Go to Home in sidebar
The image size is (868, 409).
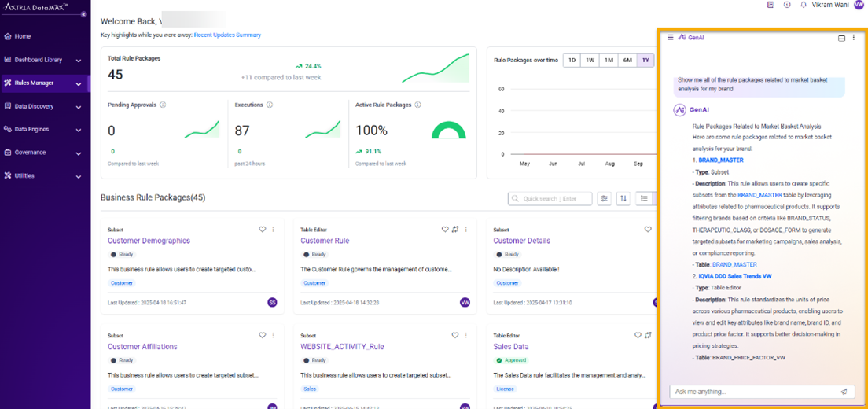[22, 36]
